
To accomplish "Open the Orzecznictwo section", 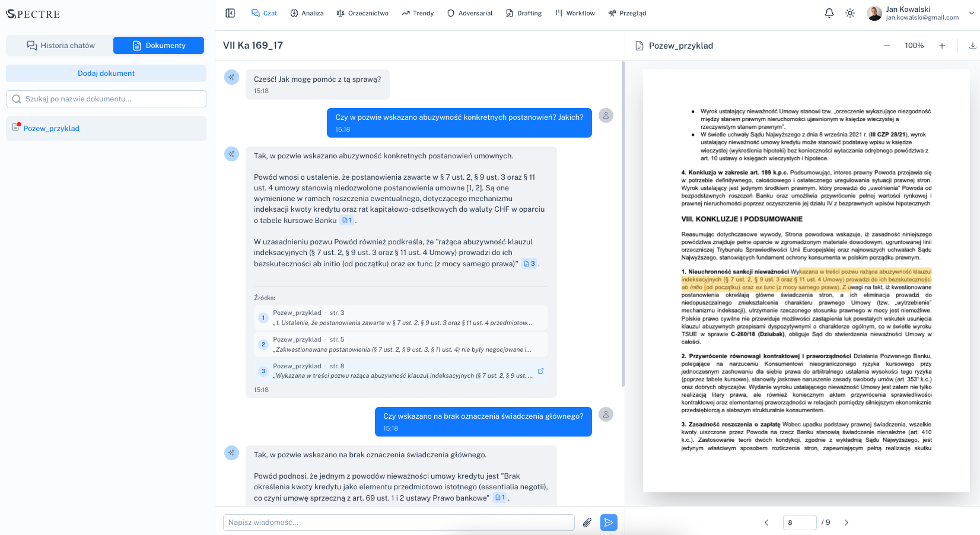I will pyautogui.click(x=362, y=12).
